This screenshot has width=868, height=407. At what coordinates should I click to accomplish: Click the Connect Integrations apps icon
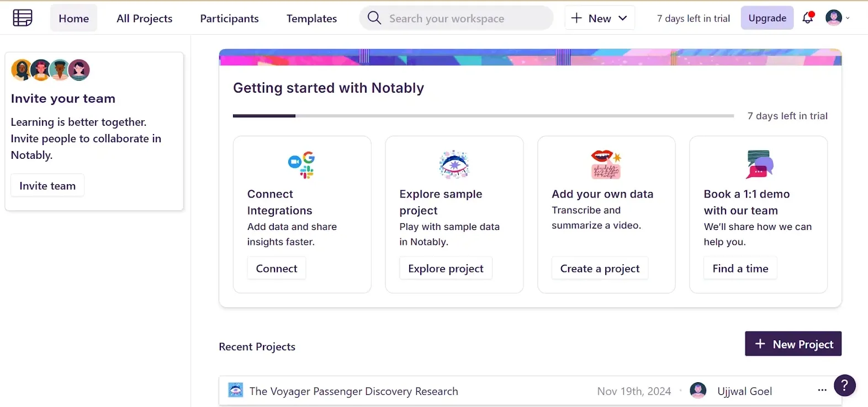tap(301, 165)
